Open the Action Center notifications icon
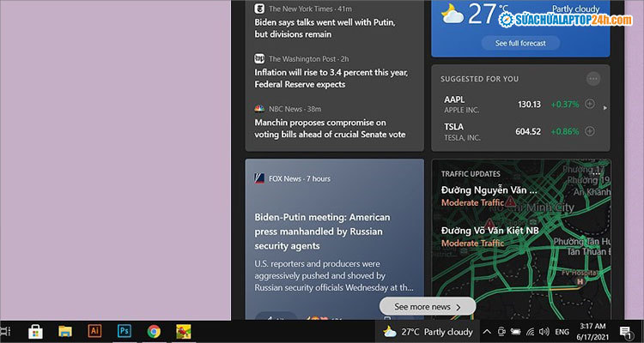 click(625, 332)
